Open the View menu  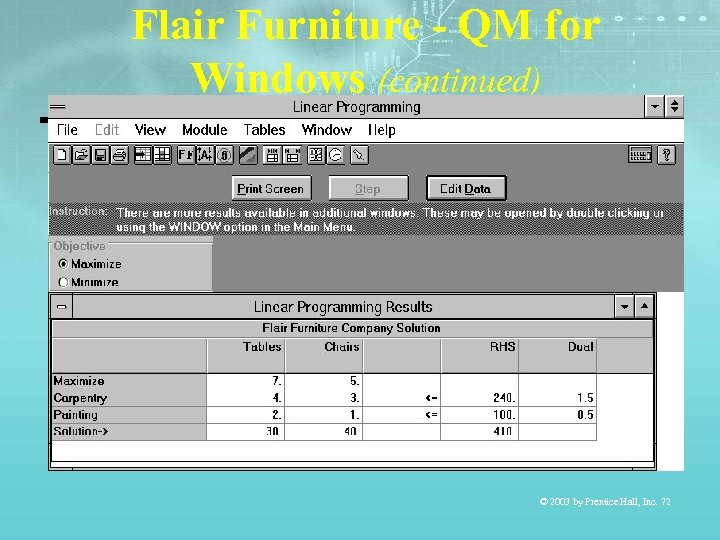(x=150, y=130)
